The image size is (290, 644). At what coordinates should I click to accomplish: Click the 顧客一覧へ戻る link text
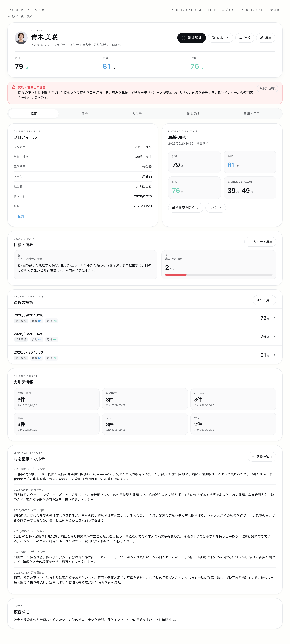coord(22,16)
